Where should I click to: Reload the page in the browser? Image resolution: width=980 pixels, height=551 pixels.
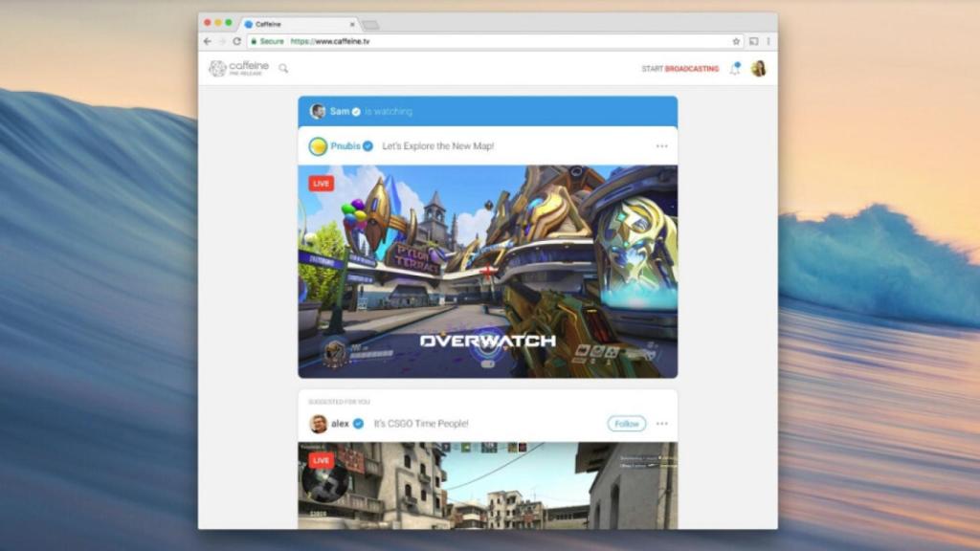pos(236,42)
